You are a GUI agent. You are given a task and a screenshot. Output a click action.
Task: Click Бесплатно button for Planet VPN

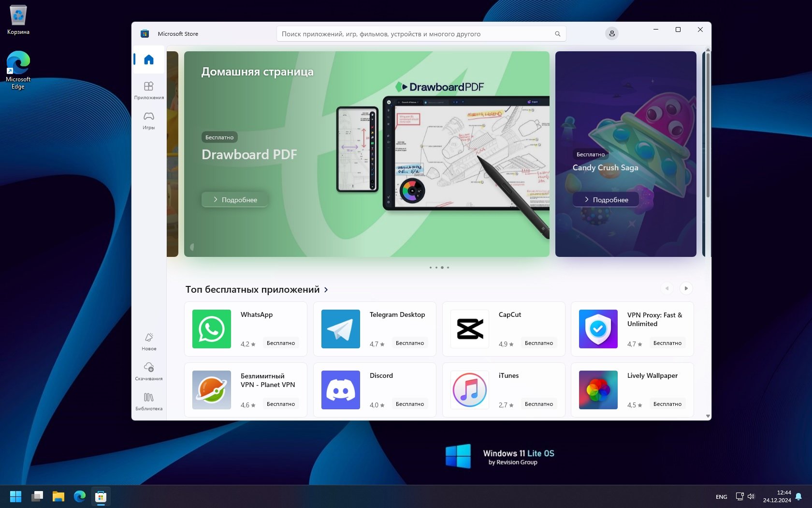click(281, 404)
